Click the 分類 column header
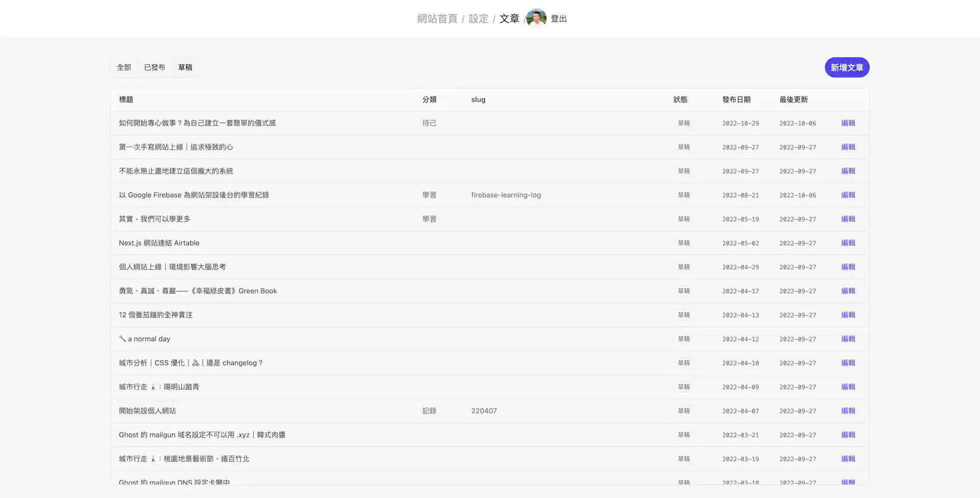Screen dimensions: 980x498 pyautogui.click(x=429, y=99)
